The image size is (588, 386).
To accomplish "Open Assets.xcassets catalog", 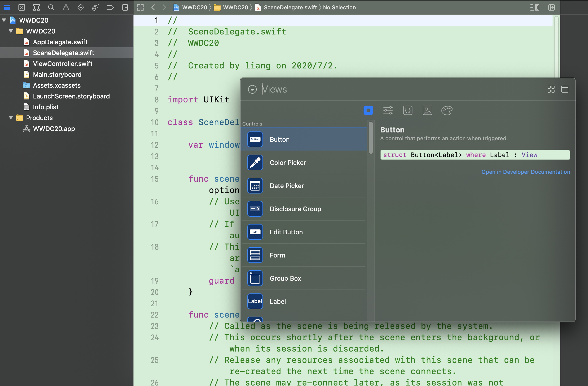I will coord(57,85).
